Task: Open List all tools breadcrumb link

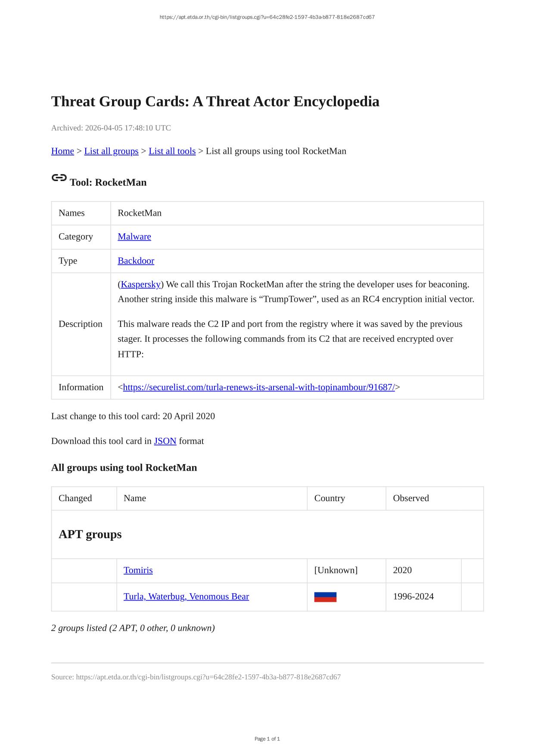Action: 172,151
